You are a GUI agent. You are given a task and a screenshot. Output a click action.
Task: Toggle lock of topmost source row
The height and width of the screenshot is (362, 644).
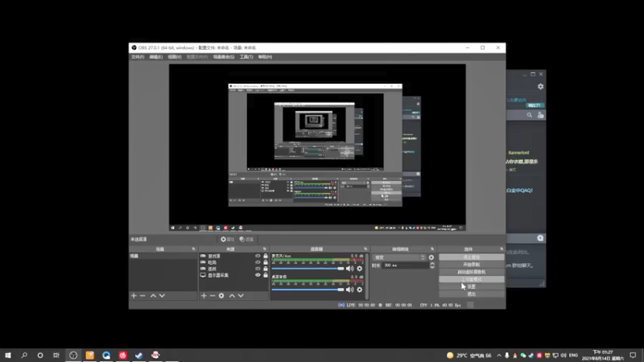[x=266, y=256]
